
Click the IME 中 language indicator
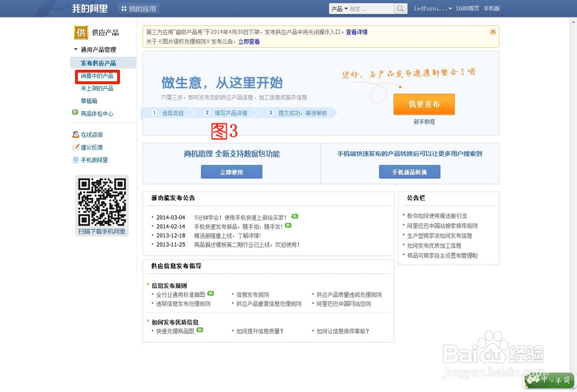[545, 379]
